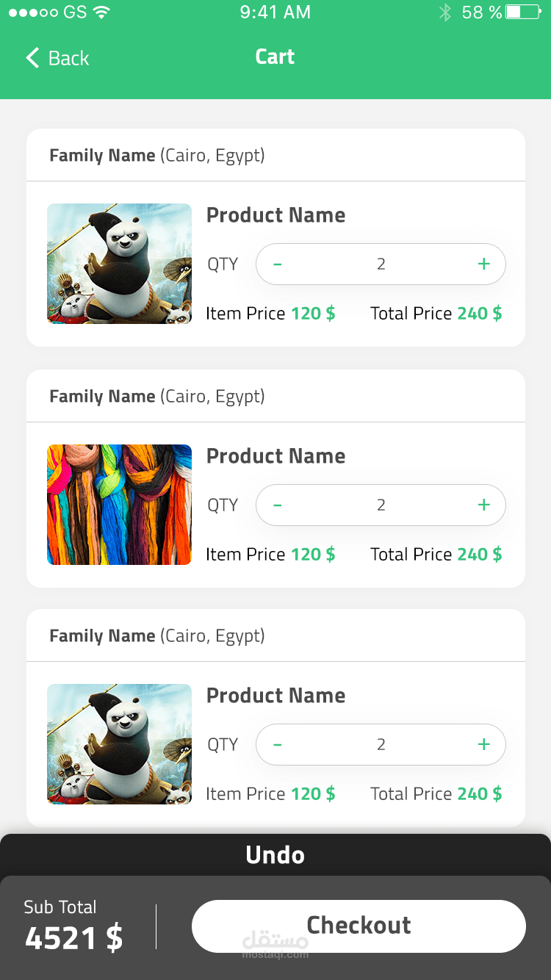The width and height of the screenshot is (551, 980).
Task: Select the second Family Name header
Action: (157, 397)
